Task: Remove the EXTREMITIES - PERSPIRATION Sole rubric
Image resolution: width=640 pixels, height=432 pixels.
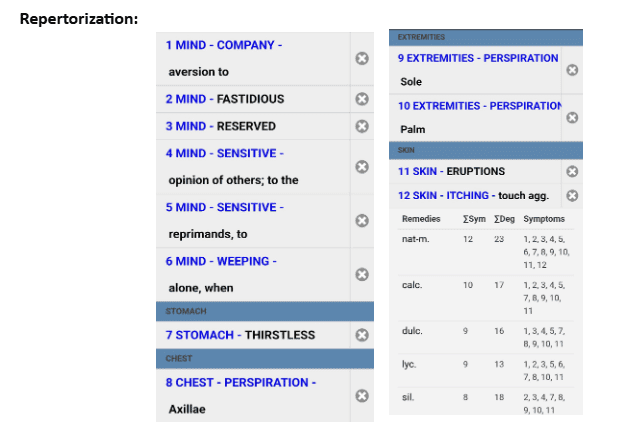Action: (x=572, y=70)
